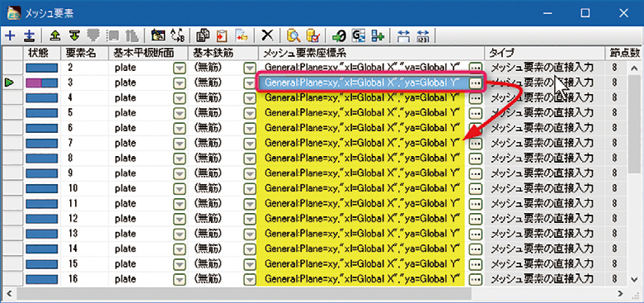Image resolution: width=644 pixels, height=303 pixels.
Task: Click coordinate system cell of element 15
Action: 361,263
